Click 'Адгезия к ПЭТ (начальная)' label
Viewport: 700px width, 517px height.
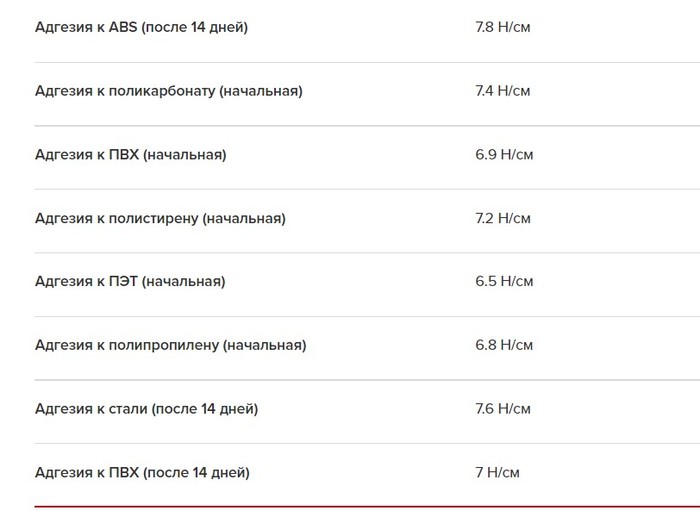click(130, 282)
